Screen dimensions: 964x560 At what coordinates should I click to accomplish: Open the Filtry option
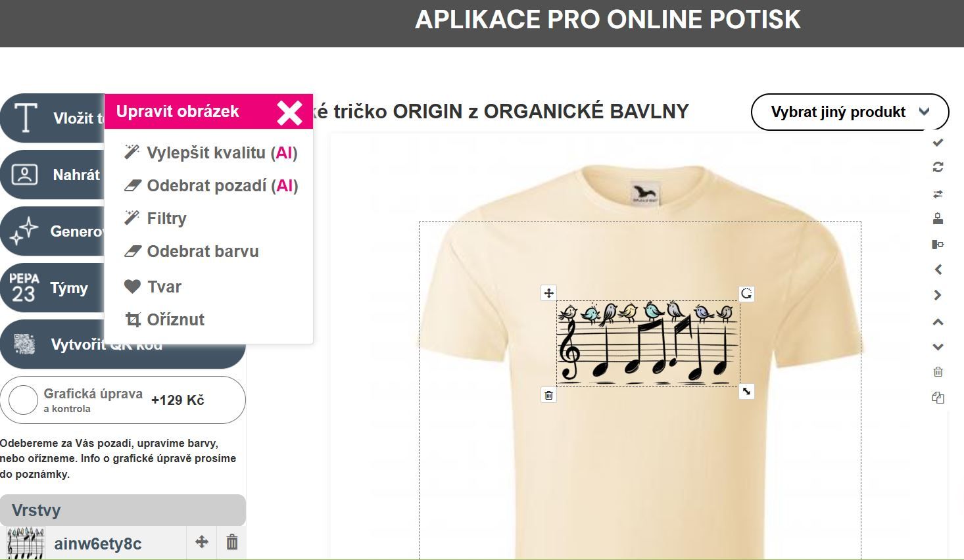[x=155, y=219]
